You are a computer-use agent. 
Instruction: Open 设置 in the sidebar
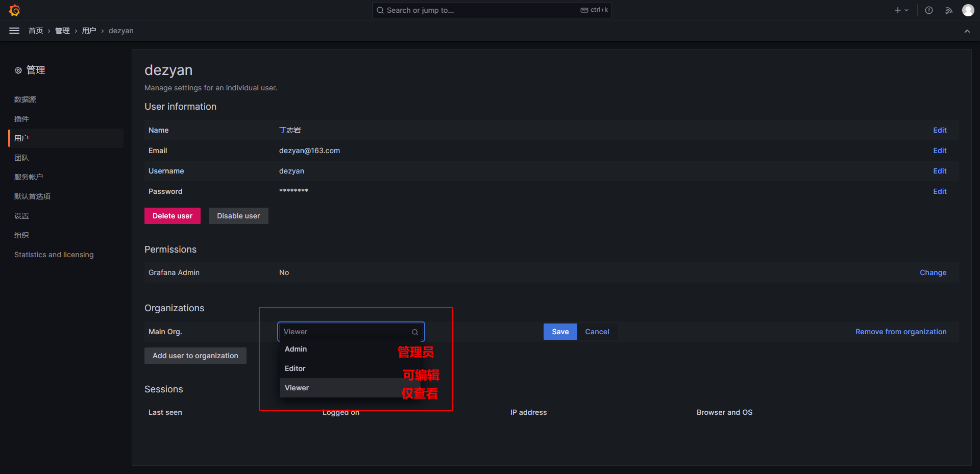pyautogui.click(x=21, y=216)
